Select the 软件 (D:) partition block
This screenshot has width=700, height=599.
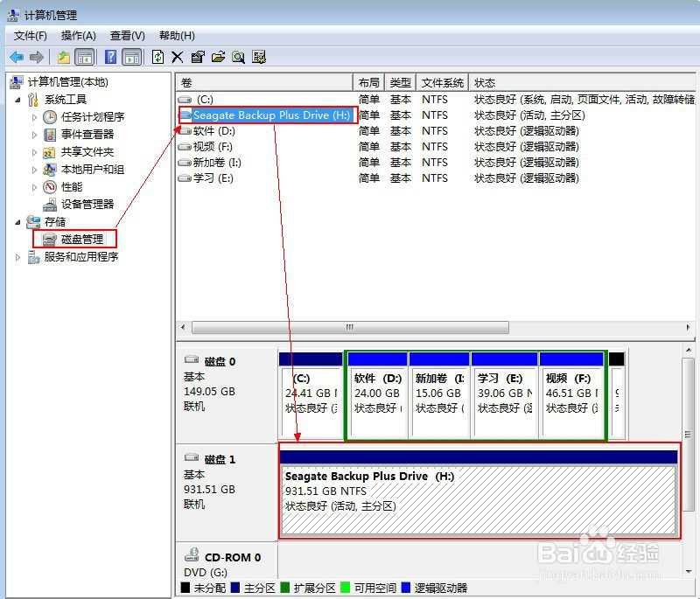tap(378, 394)
